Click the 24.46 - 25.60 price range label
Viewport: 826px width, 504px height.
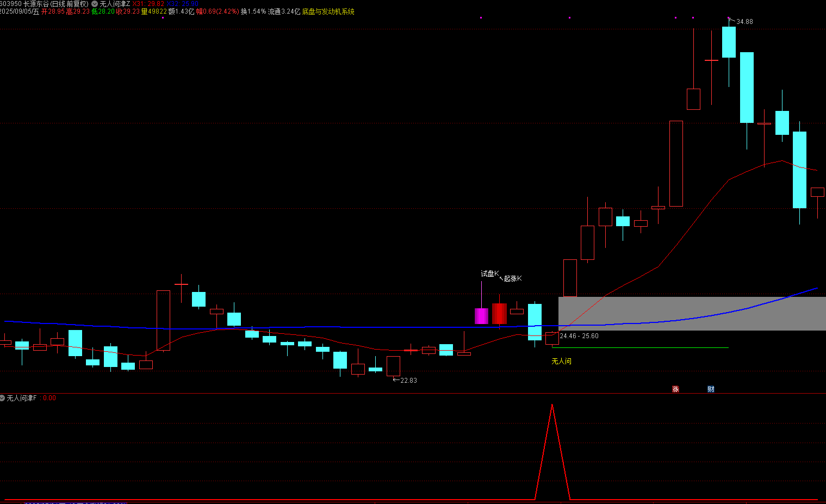[x=579, y=336]
